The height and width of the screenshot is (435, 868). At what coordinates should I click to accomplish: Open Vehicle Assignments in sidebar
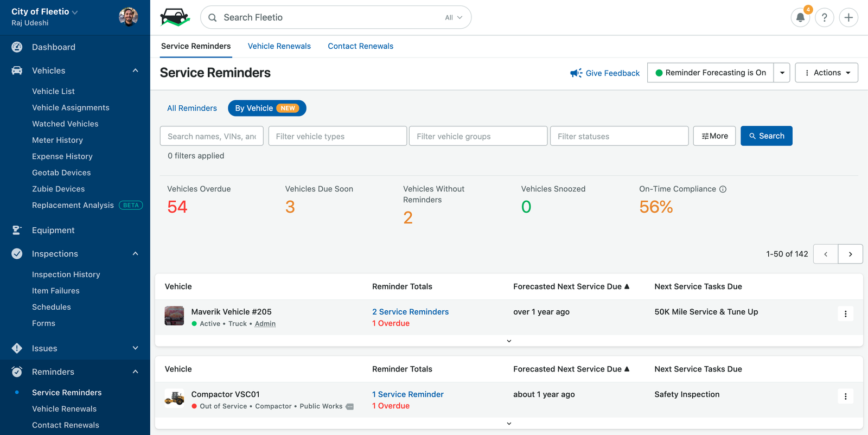[x=71, y=107]
